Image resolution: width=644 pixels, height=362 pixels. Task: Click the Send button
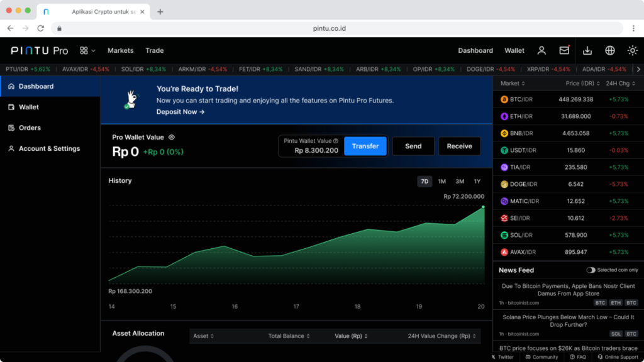click(413, 146)
